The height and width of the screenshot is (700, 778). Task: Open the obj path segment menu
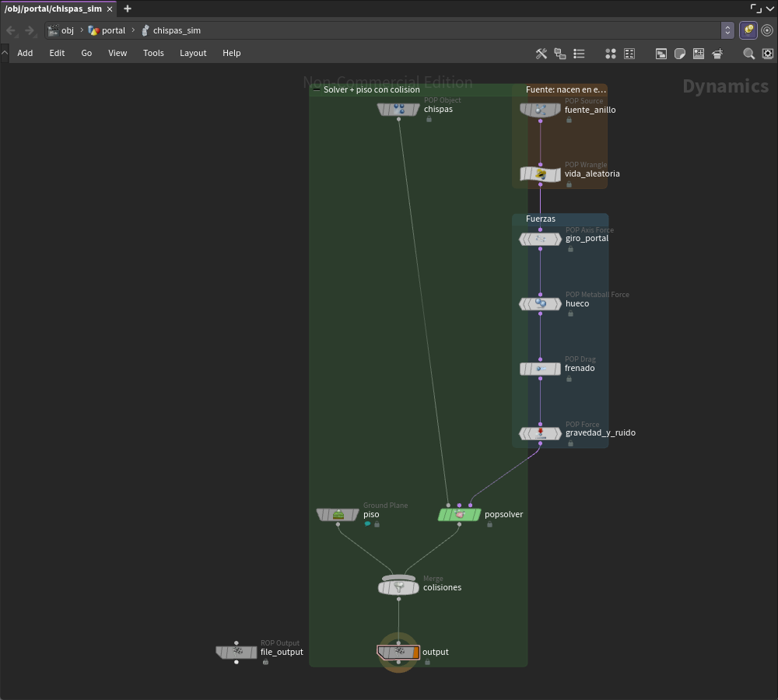61,30
